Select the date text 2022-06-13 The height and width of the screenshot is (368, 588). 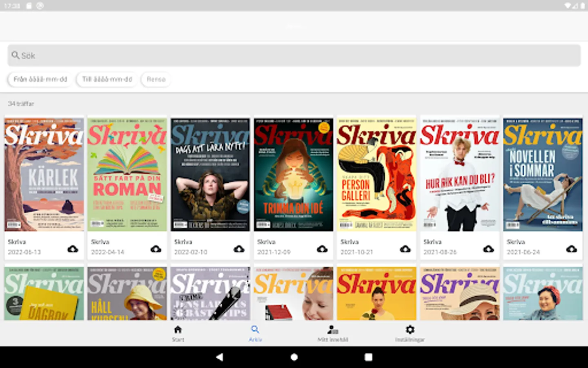click(24, 252)
